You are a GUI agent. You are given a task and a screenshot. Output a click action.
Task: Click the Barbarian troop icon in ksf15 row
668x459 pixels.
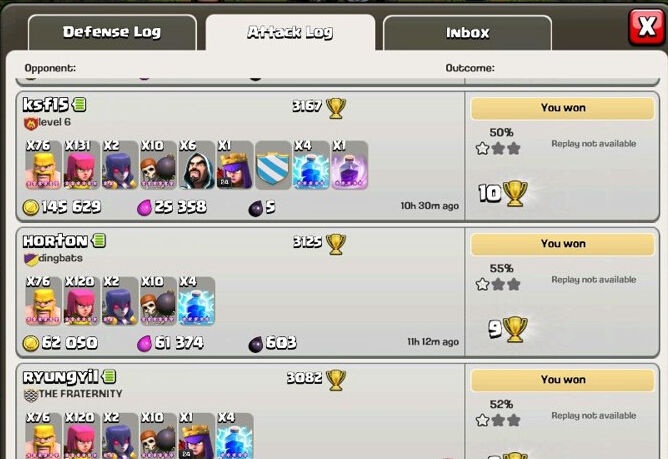coord(43,165)
